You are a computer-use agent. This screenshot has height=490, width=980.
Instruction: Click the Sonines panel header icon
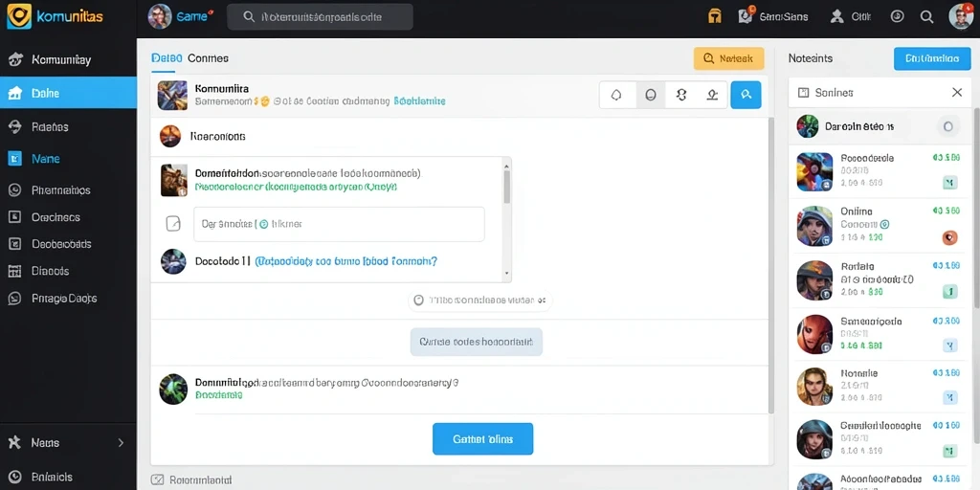(804, 93)
